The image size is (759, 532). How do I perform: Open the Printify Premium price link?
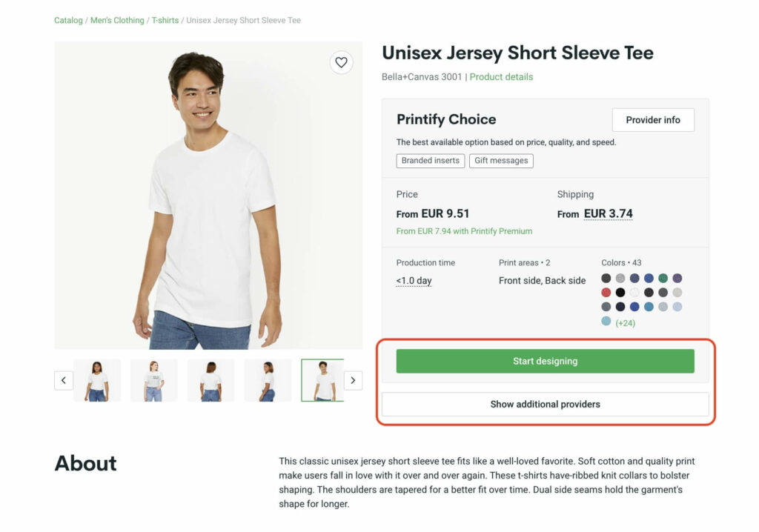pos(464,230)
